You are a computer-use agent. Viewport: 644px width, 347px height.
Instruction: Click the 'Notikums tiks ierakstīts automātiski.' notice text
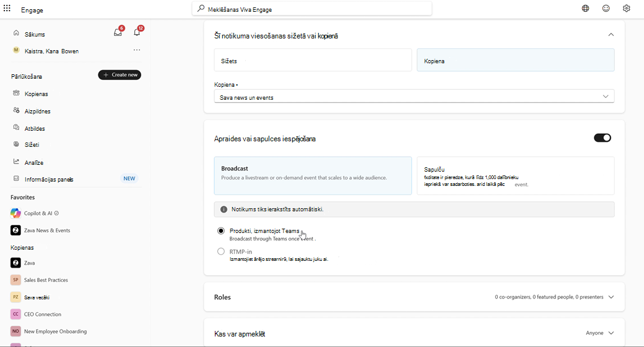pyautogui.click(x=277, y=209)
